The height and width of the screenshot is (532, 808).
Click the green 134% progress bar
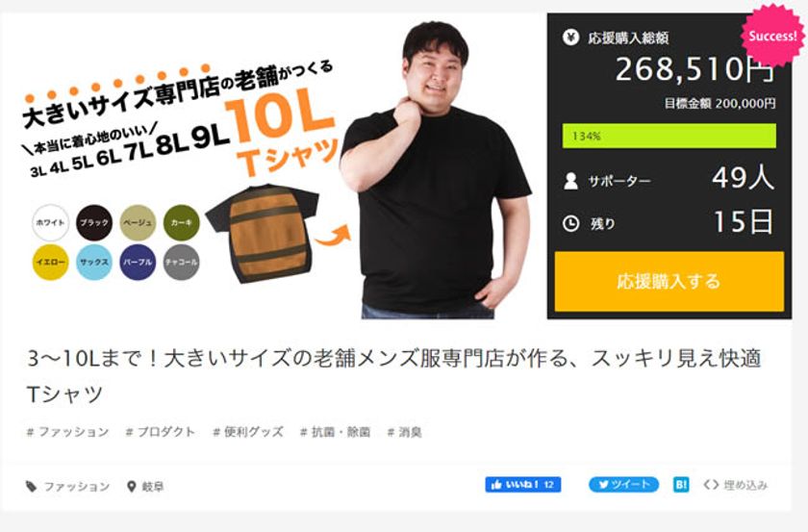[669, 136]
